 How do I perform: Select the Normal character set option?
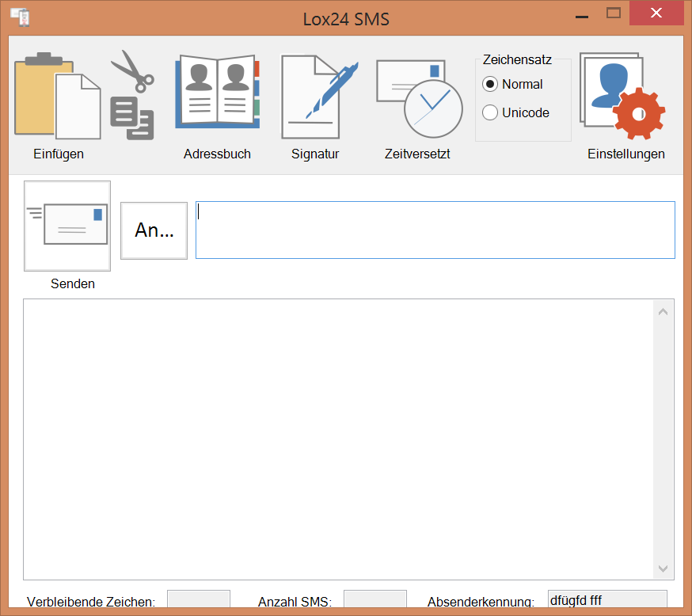pyautogui.click(x=490, y=84)
